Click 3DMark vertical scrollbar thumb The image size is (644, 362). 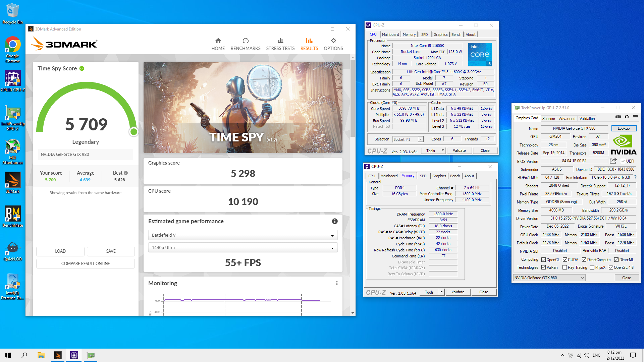tap(353, 98)
